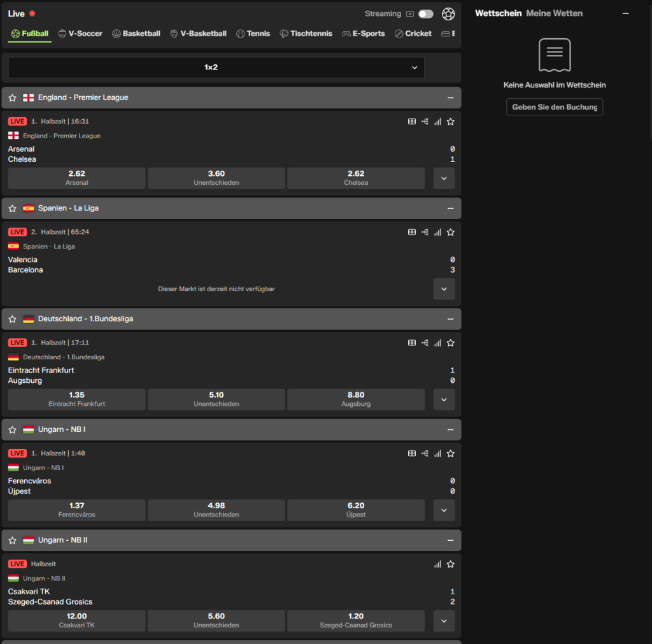Bet on Chelsea at 2.62

pyautogui.click(x=356, y=178)
